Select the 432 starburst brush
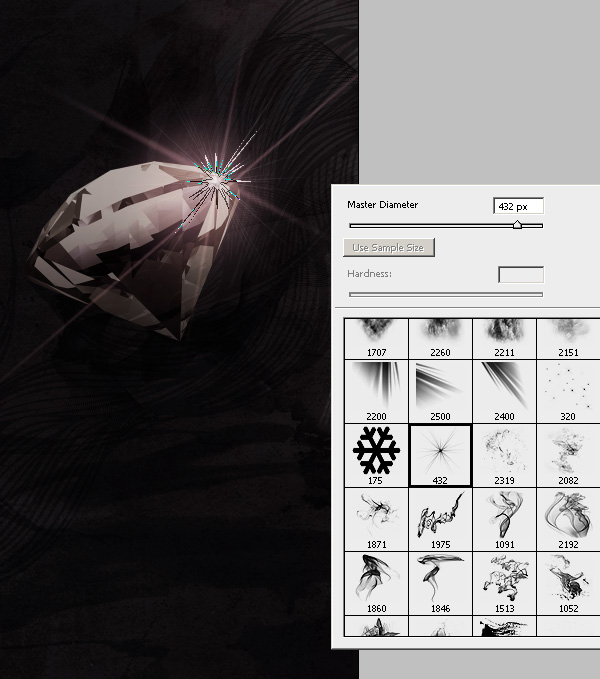Viewport: 600px width, 679px height. (440, 456)
